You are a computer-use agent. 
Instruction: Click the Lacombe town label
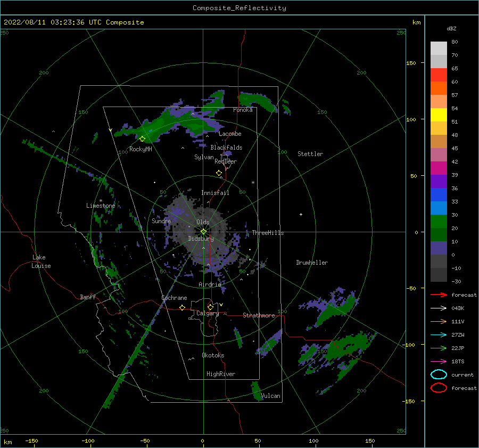[x=230, y=134]
